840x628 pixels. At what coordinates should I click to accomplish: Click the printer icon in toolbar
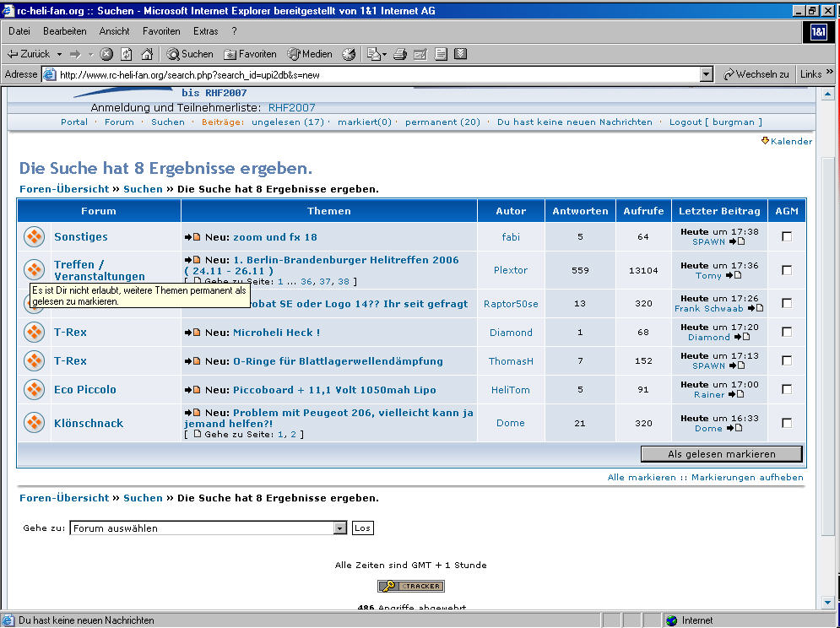point(399,53)
